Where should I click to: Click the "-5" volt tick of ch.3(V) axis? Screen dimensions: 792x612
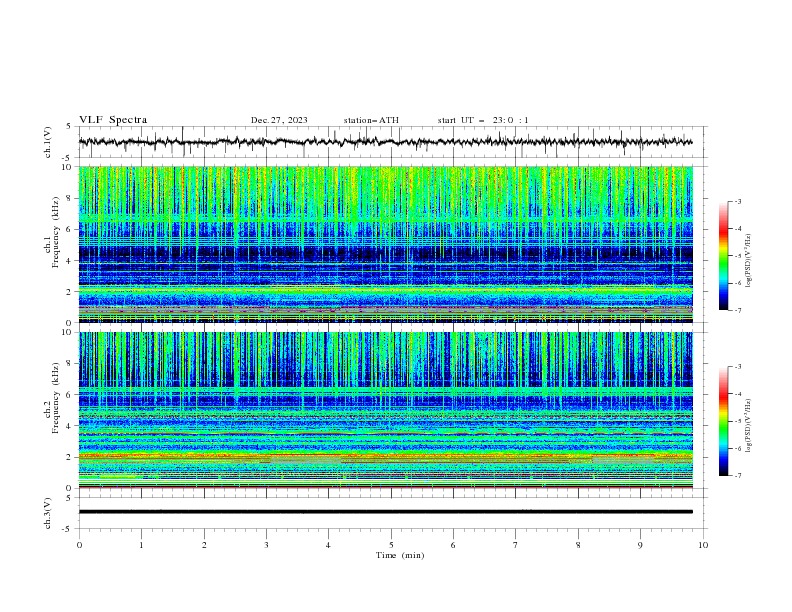tap(67, 529)
